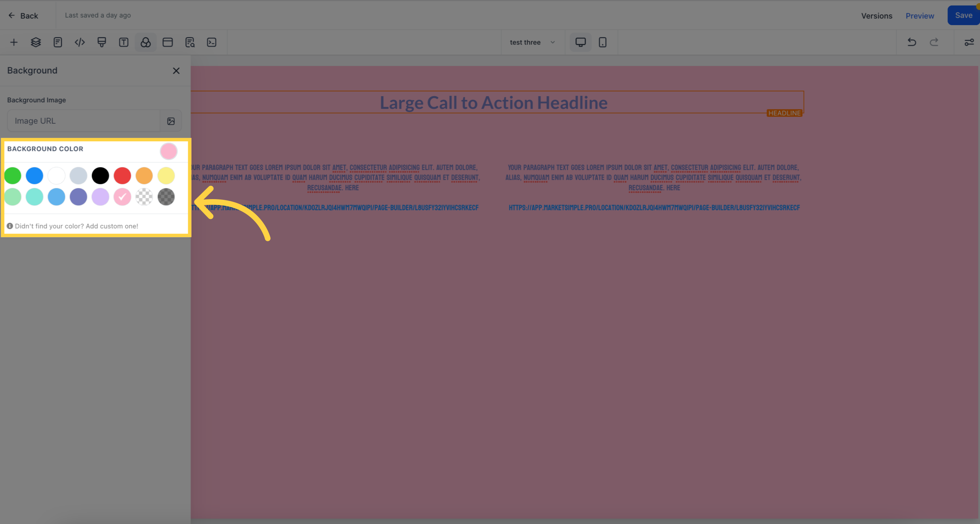Viewport: 980px width, 524px height.
Task: Open the SEO page search icon
Action: [x=190, y=42]
